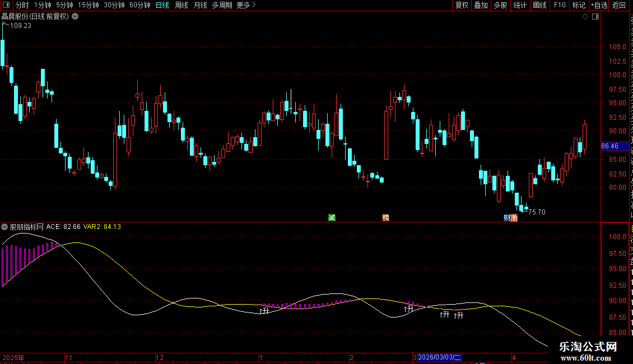The width and height of the screenshot is (633, 364).
Task: Select the 5分钟 period
Action: tap(64, 5)
